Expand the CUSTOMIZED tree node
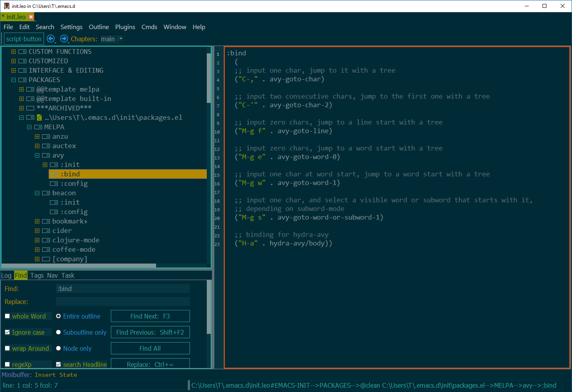 click(x=13, y=61)
